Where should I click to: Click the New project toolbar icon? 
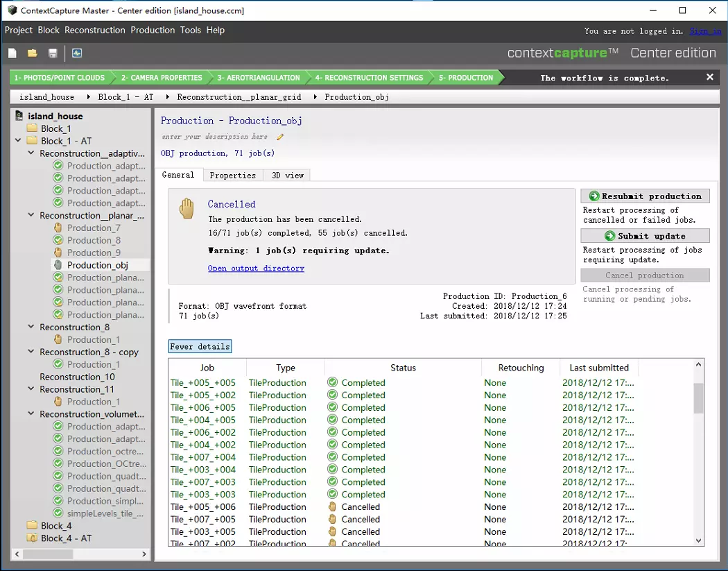(12, 53)
